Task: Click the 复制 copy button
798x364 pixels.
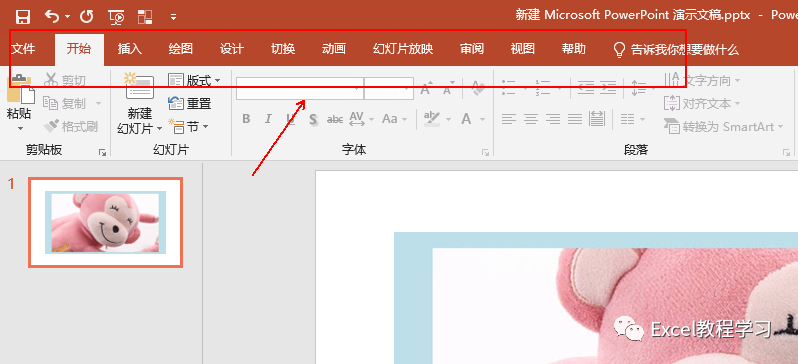Action: tap(65, 103)
